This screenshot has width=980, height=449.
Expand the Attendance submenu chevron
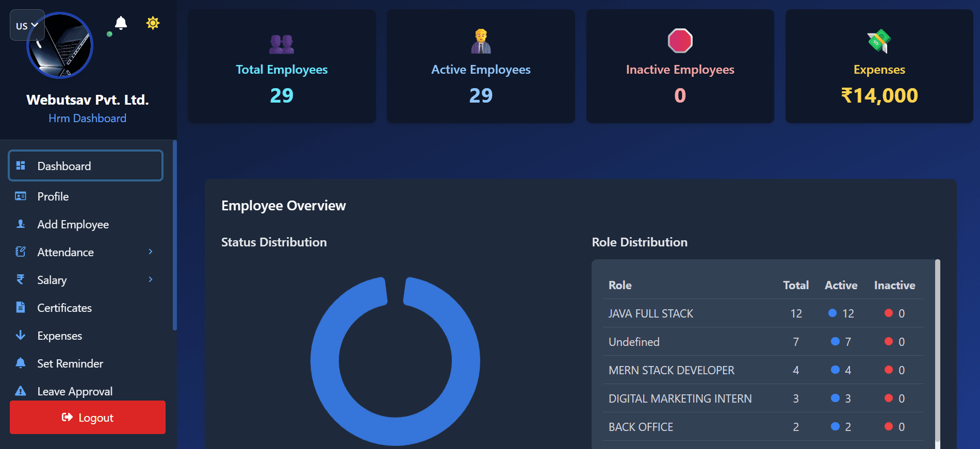pyautogui.click(x=151, y=252)
